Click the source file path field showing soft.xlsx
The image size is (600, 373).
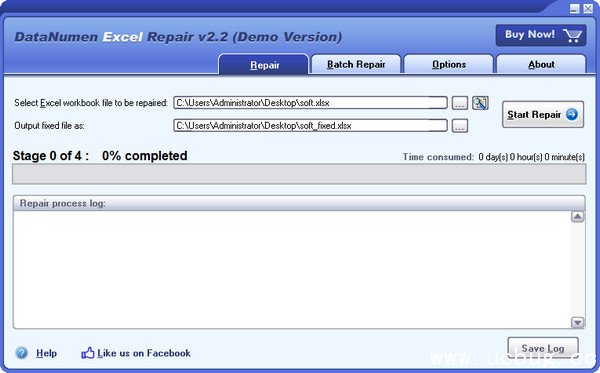point(310,103)
